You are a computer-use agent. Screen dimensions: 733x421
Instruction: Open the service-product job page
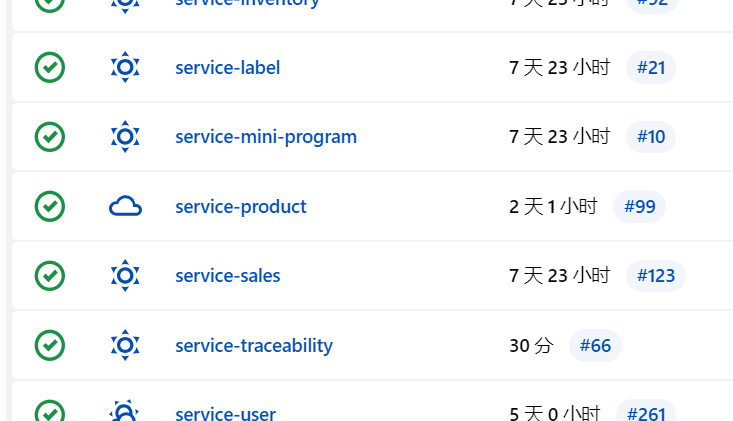click(x=240, y=207)
